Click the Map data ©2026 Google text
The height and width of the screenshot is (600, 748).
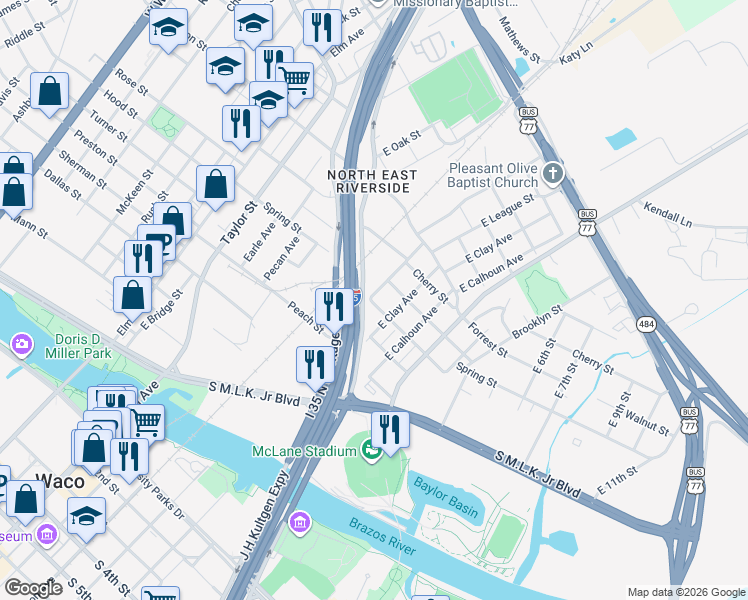[686, 592]
